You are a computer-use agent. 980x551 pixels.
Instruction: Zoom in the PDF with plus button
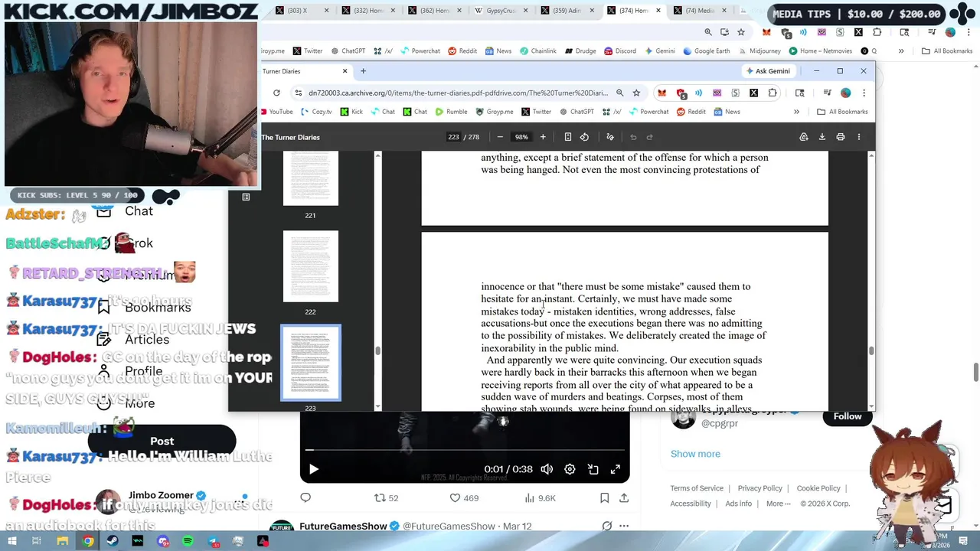tap(543, 137)
